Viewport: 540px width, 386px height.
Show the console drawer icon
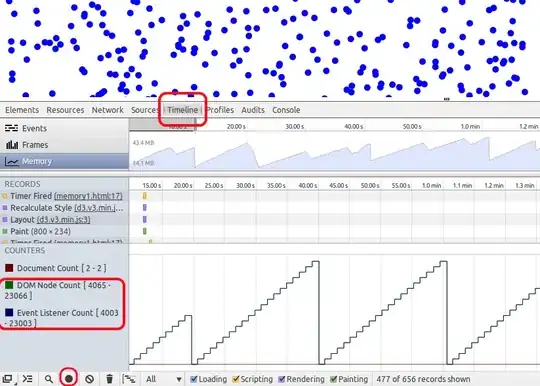click(28, 379)
